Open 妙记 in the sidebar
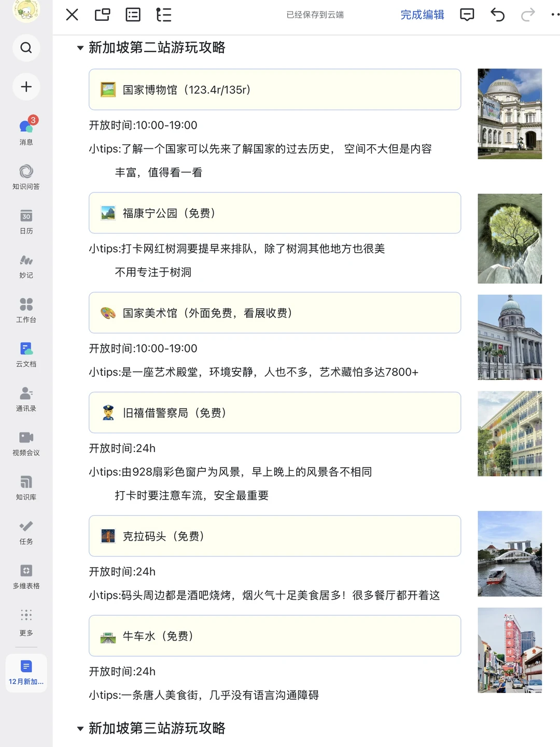The image size is (560, 747). pyautogui.click(x=26, y=266)
